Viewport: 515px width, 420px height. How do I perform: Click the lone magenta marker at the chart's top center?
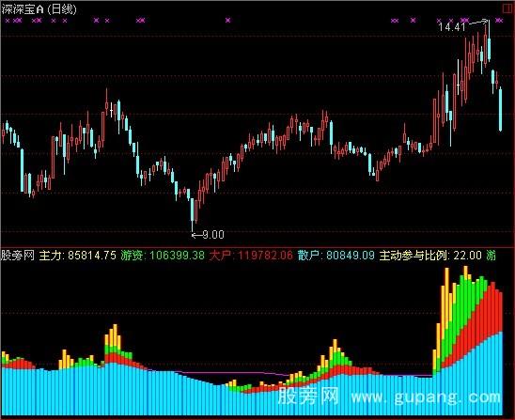coord(228,21)
